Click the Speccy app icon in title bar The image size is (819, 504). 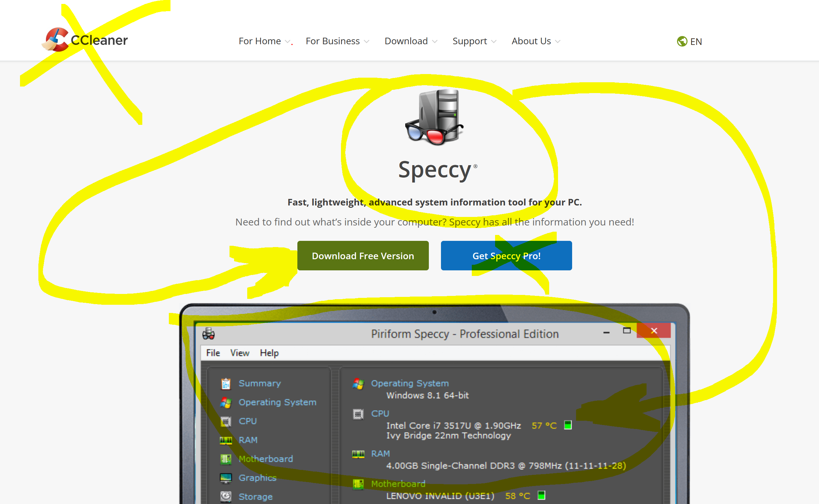tap(209, 334)
